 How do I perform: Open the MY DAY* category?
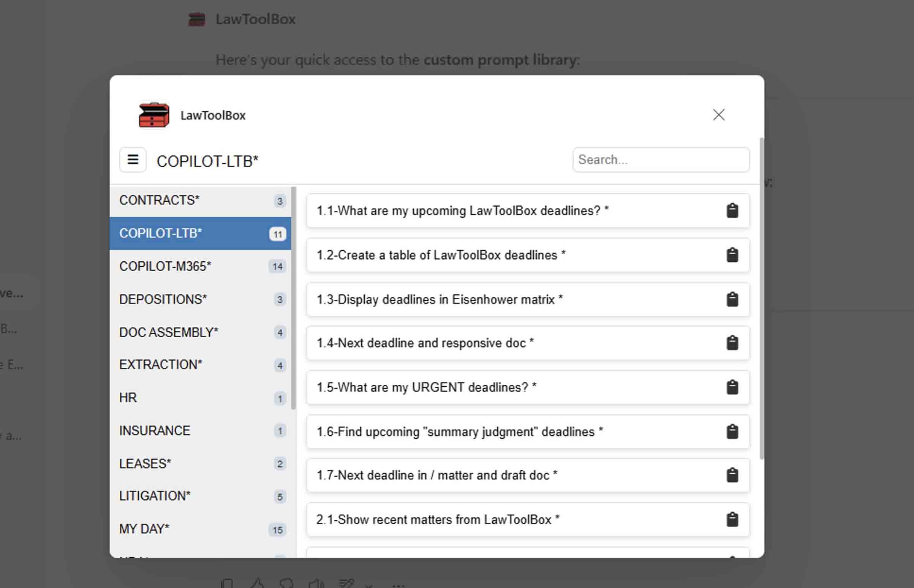point(200,529)
